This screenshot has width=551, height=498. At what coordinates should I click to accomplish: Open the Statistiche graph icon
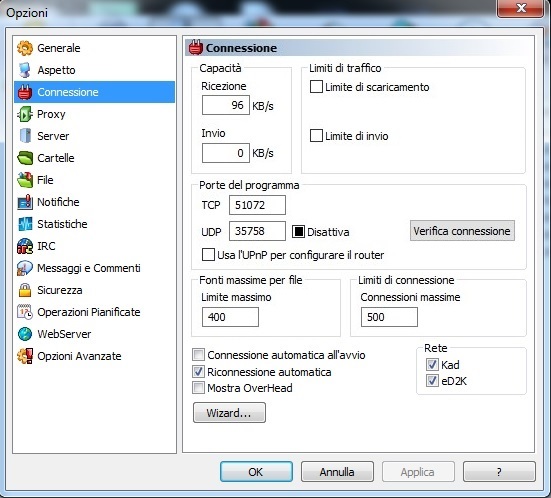click(x=25, y=224)
